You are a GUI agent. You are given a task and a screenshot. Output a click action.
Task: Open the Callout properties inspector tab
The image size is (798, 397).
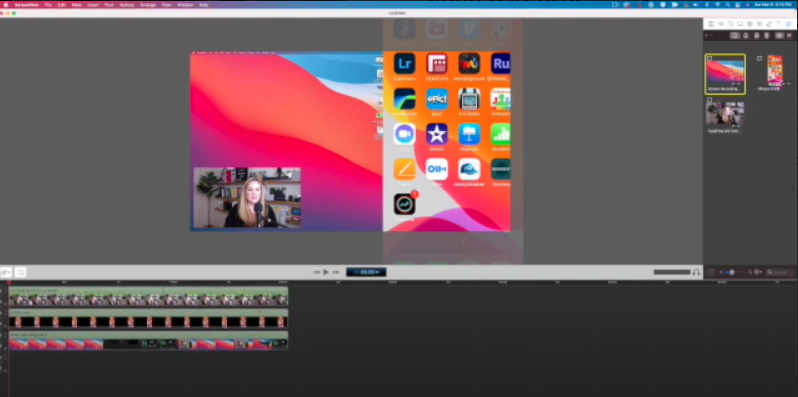(750, 24)
